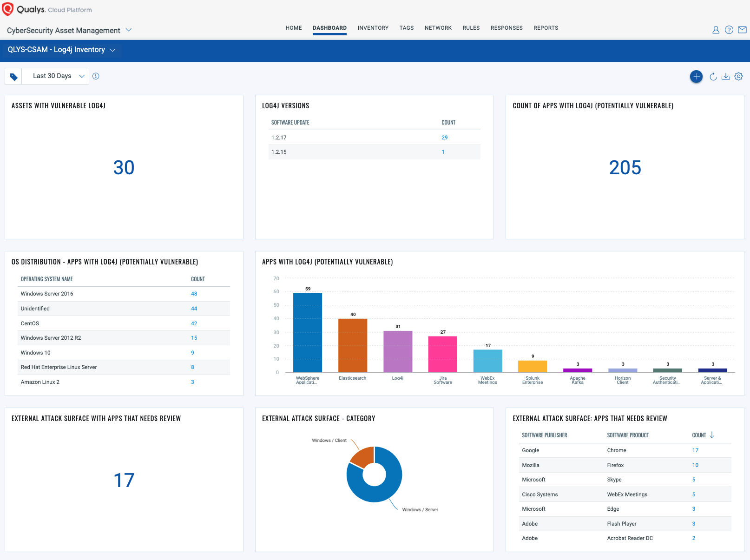Open count 9 for Windows 10
The width and height of the screenshot is (750, 560).
click(x=192, y=353)
